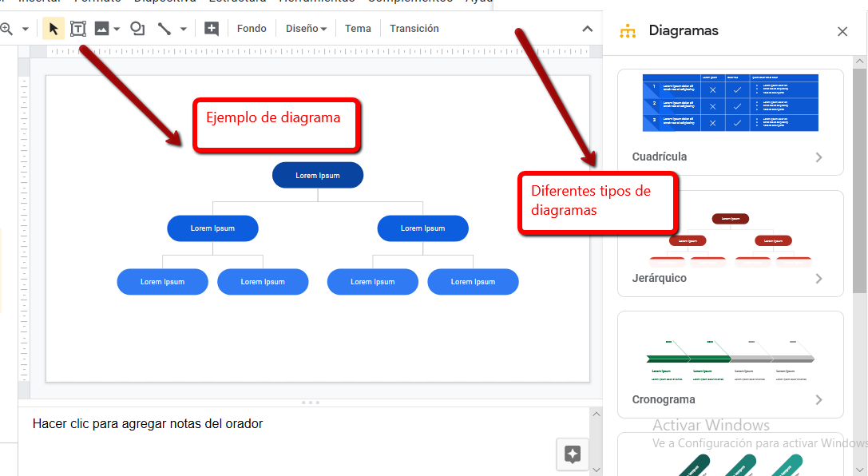Select the text box tool
Viewport: 868px width, 476px height.
tap(78, 29)
